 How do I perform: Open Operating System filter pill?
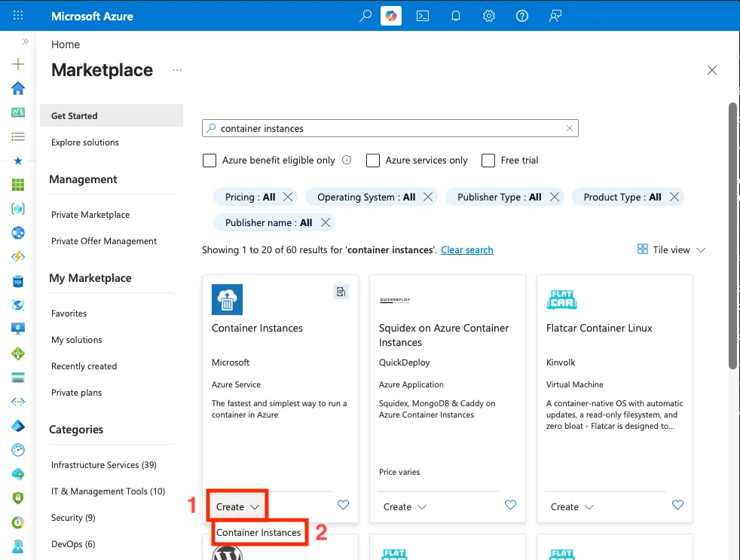[366, 197]
